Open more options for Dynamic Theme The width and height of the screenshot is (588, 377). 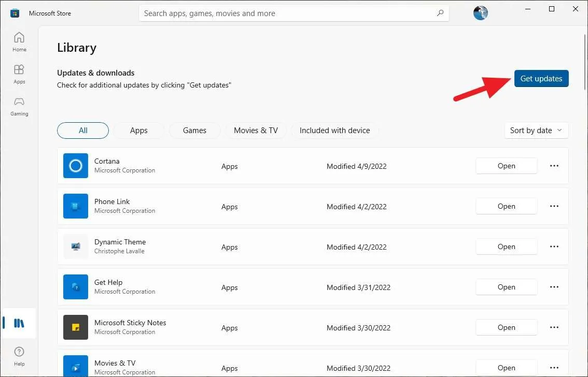554,247
